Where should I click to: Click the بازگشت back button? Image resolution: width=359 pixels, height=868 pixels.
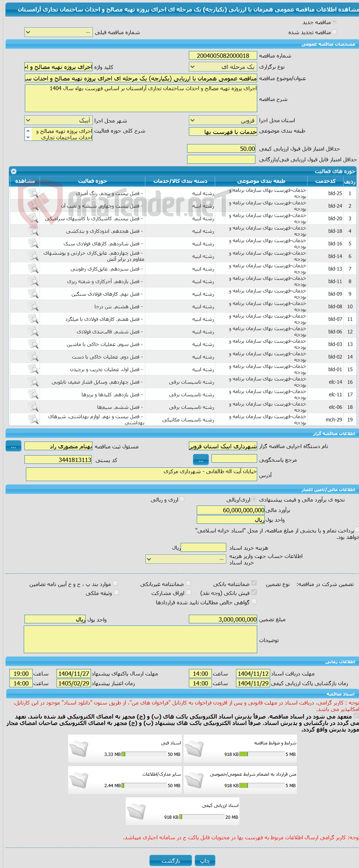(x=171, y=860)
